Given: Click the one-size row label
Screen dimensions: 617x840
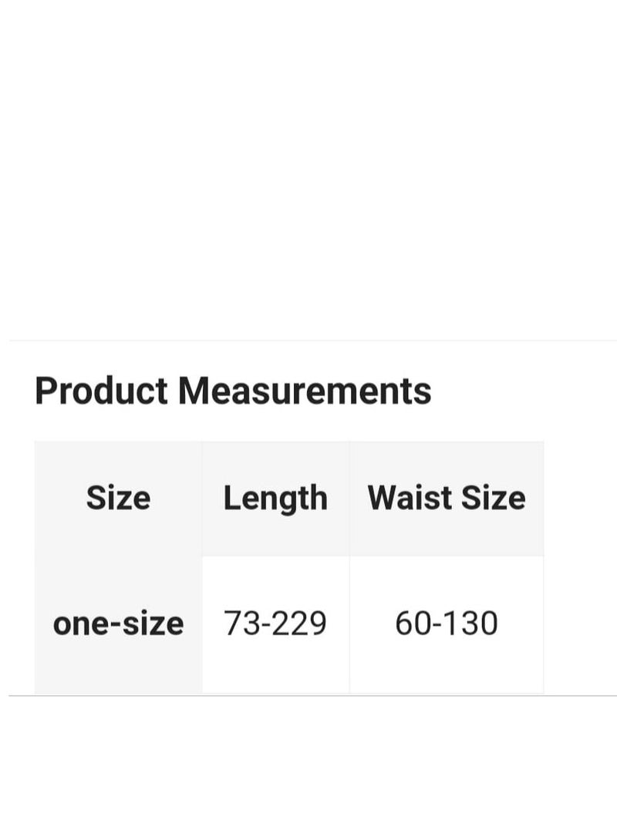Looking at the screenshot, I should (x=118, y=623).
